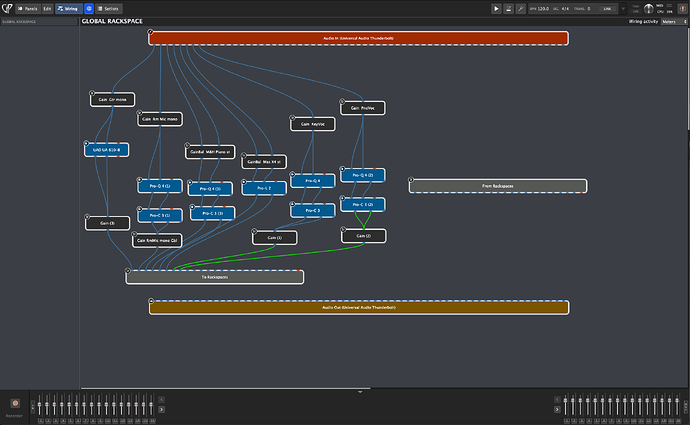Select the Audio In (Universal Audio Thunderbolt) block
The image size is (690, 425).
click(358, 38)
